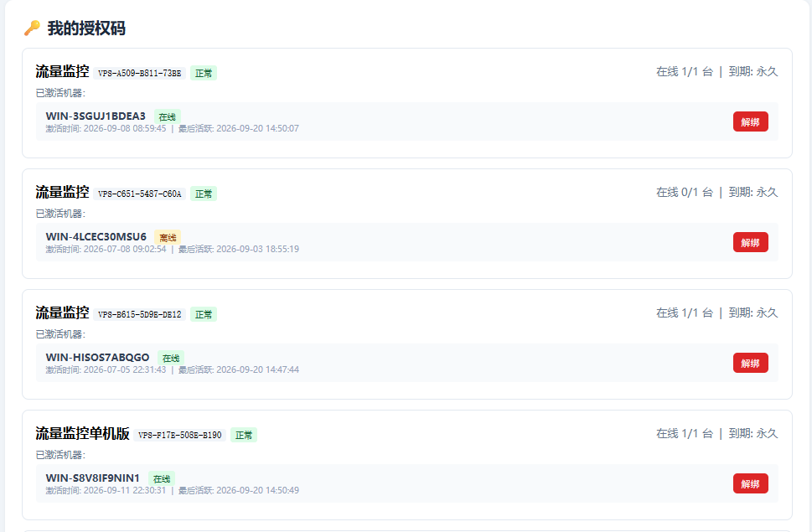Click 最后活跃: 2026-09-20 14:50:07 text
This screenshot has height=532, width=812.
[239, 128]
